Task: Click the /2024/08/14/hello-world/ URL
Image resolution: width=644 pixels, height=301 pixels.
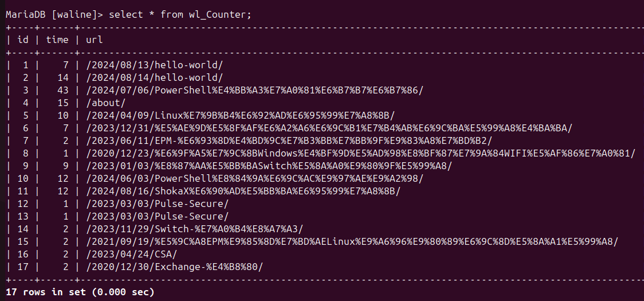Action: click(x=154, y=77)
